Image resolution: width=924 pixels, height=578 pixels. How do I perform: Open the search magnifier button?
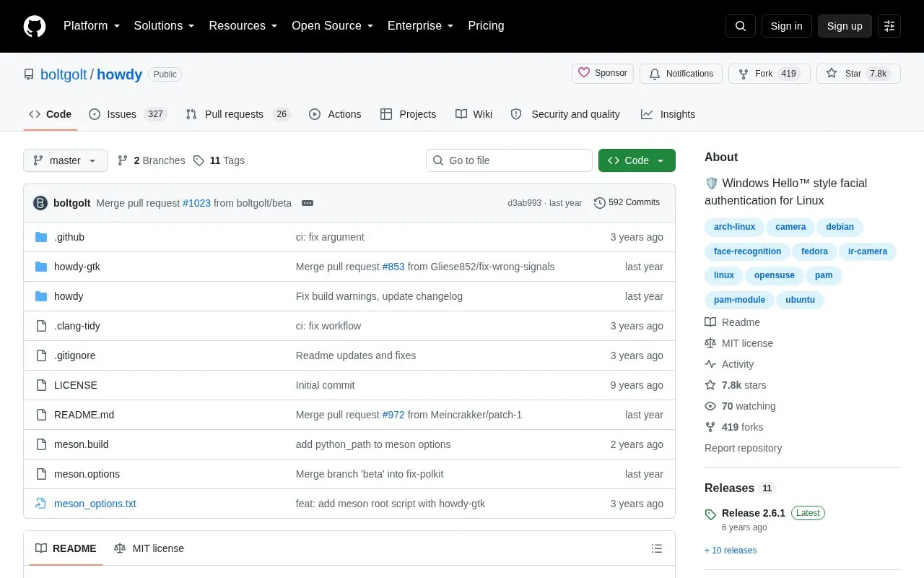[741, 26]
